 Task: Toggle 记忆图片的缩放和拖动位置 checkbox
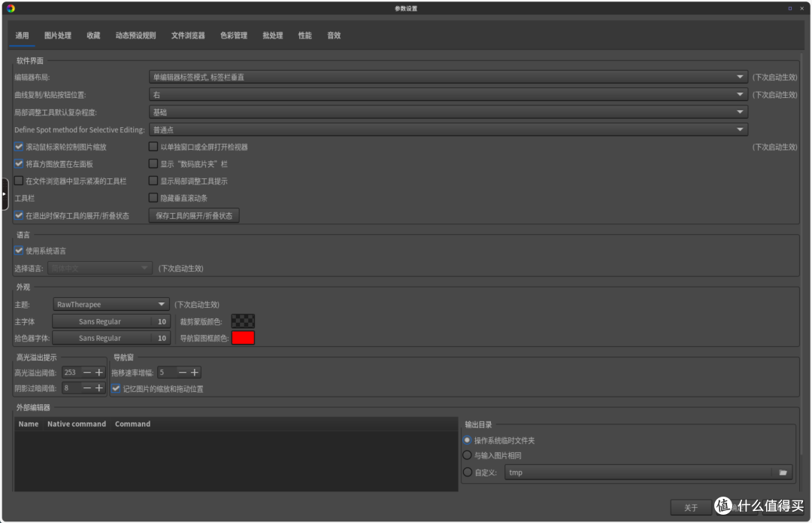(116, 389)
